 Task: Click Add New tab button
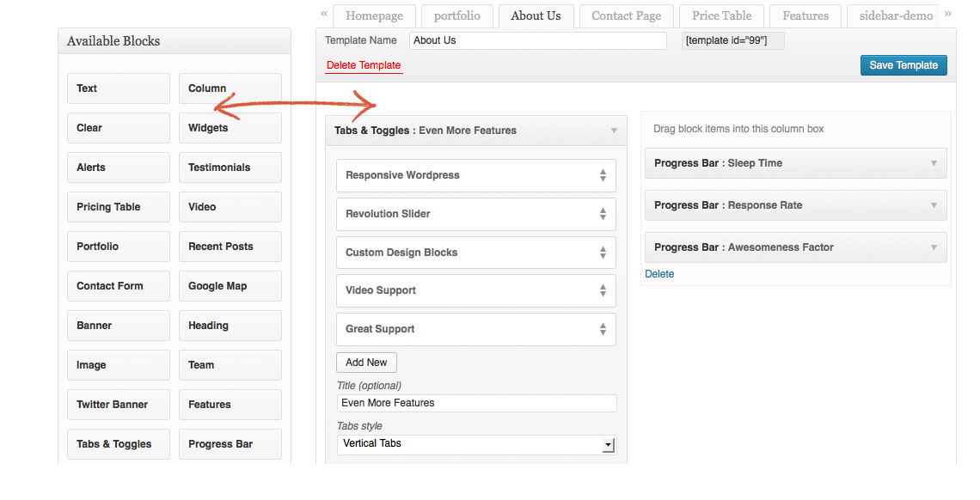point(366,363)
